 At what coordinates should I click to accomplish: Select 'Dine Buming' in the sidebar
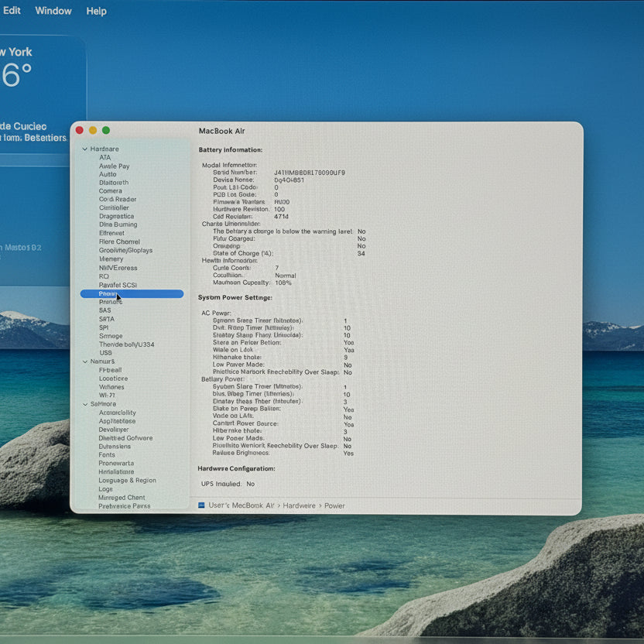[x=118, y=224]
